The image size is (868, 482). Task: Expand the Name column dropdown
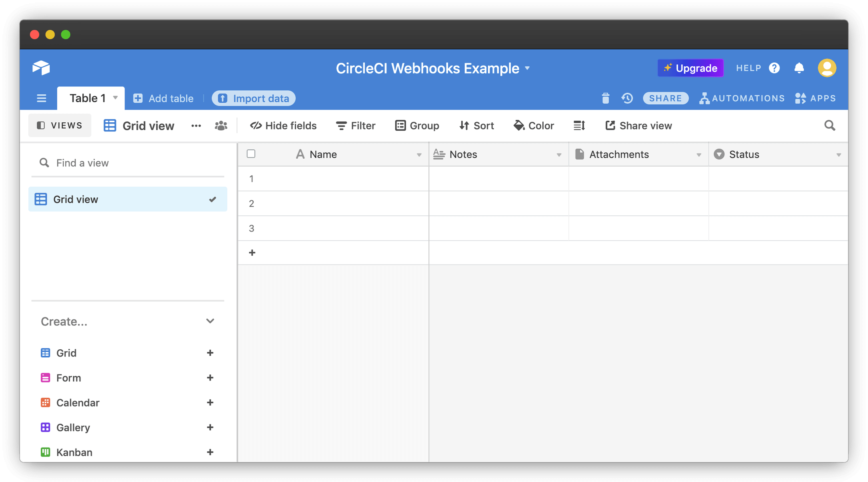[420, 155]
